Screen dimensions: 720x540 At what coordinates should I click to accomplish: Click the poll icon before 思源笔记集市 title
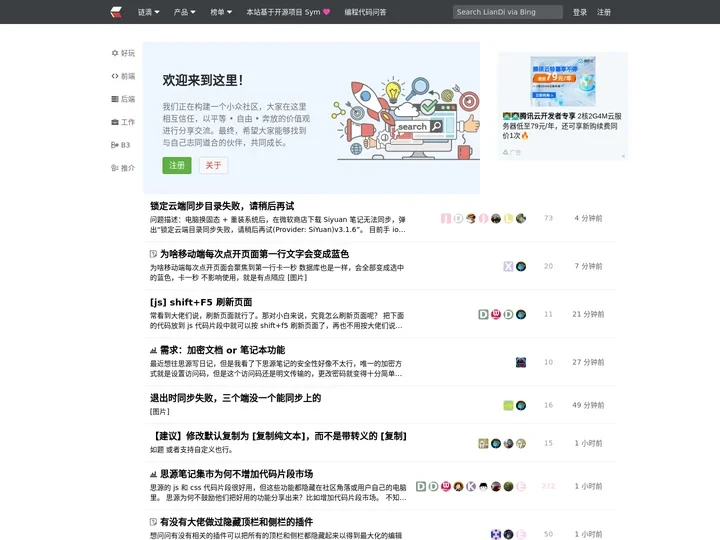153,474
